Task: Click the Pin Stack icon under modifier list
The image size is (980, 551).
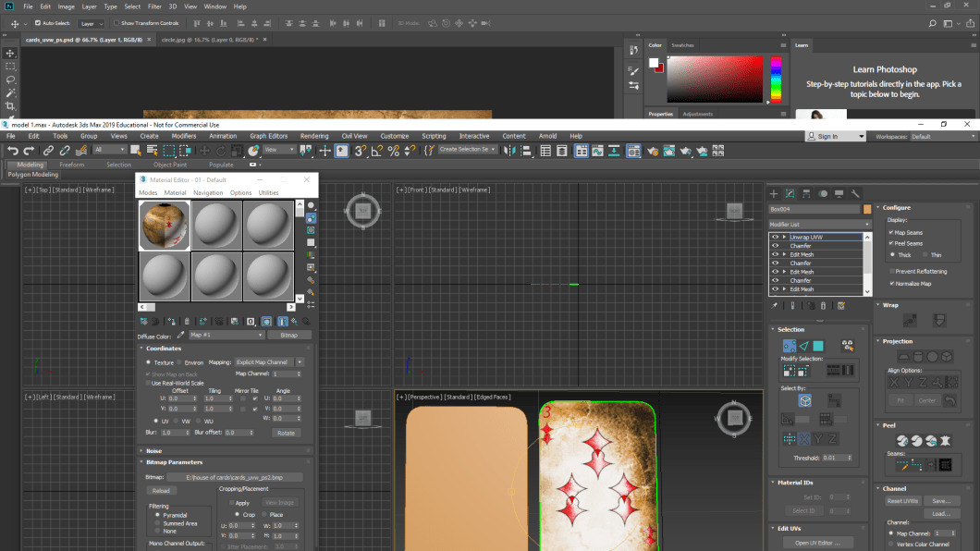Action: (775, 305)
